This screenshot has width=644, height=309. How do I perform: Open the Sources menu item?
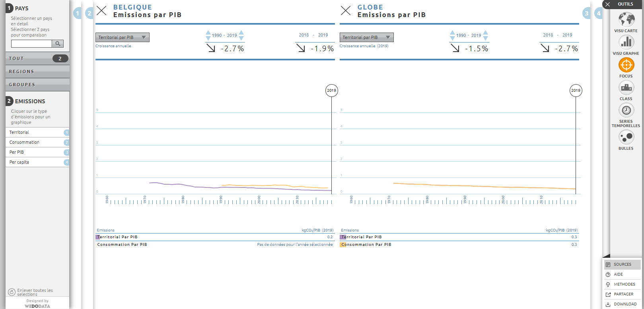click(622, 265)
